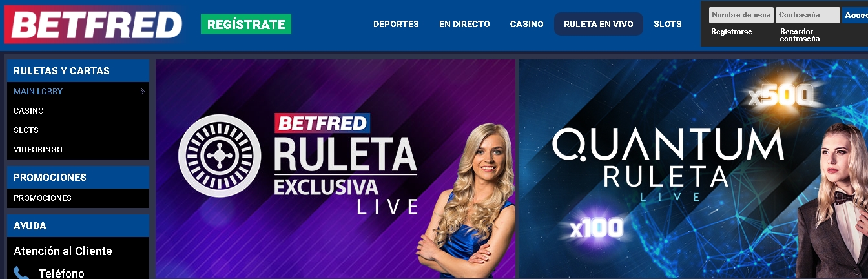Screen dimensions: 868x279
Task: Click the roulette wheel icon on purple banner
Action: (x=219, y=155)
